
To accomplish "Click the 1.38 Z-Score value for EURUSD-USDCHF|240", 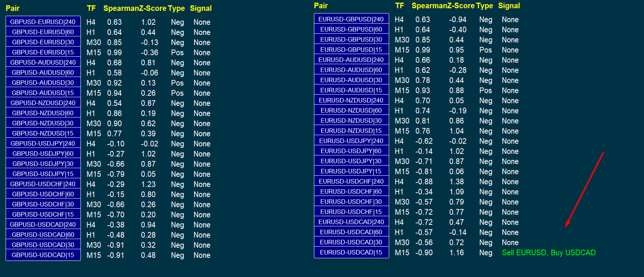I will click(456, 182).
